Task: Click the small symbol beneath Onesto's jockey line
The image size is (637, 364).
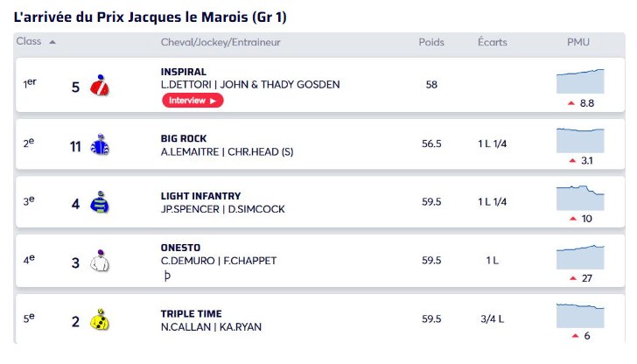Action: point(167,276)
